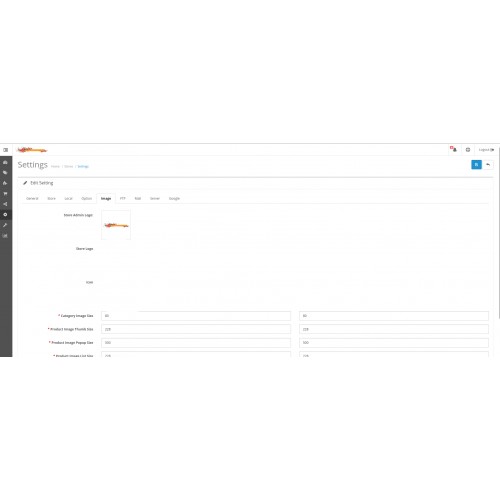Viewport: 500px width, 500px height.
Task: Focus the Product Image Popup Size height field
Action: tap(394, 343)
